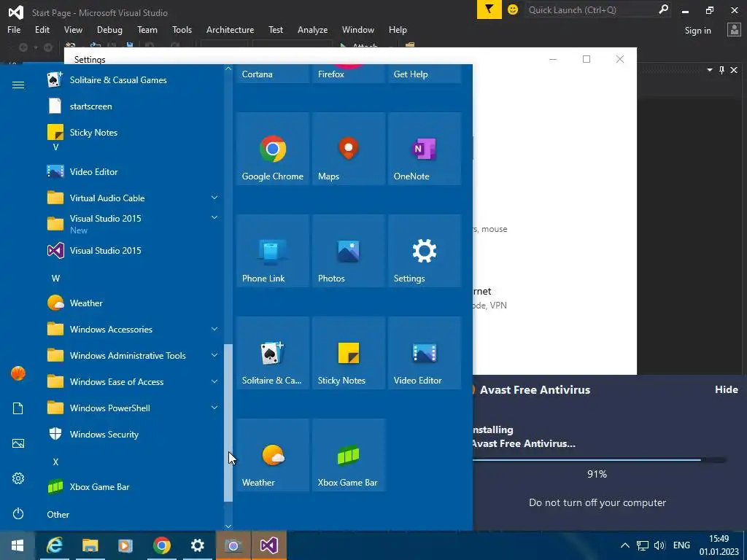Viewport: 747px width, 560px height.
Task: Jump to letter X section header
Action: (x=55, y=462)
